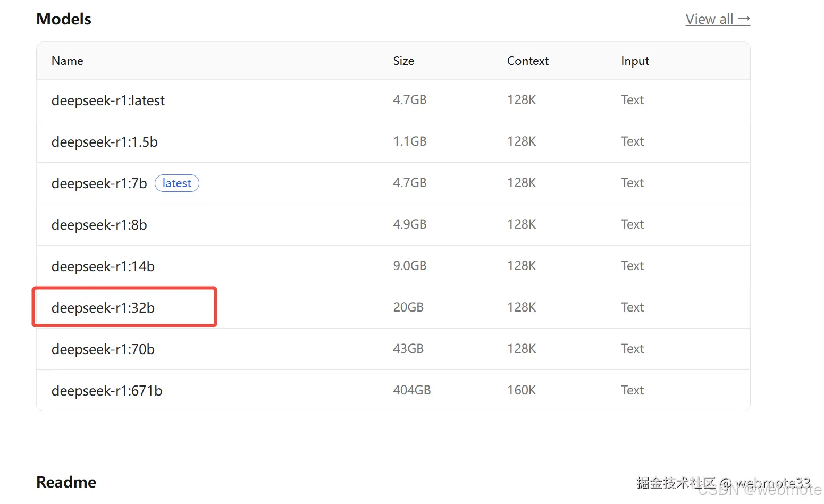
Task: Click the Context column header
Action: coord(527,61)
